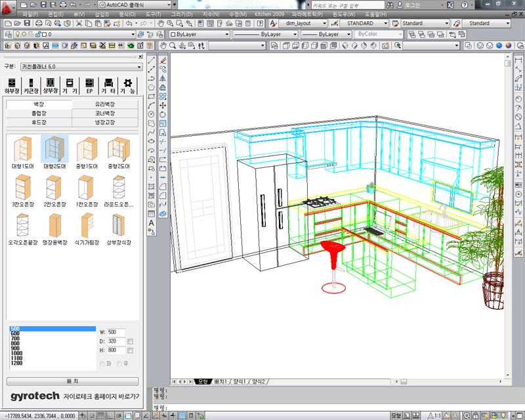The height and width of the screenshot is (420, 525).
Task: Select the Erase tool in modify toolbar
Action: pos(163,60)
